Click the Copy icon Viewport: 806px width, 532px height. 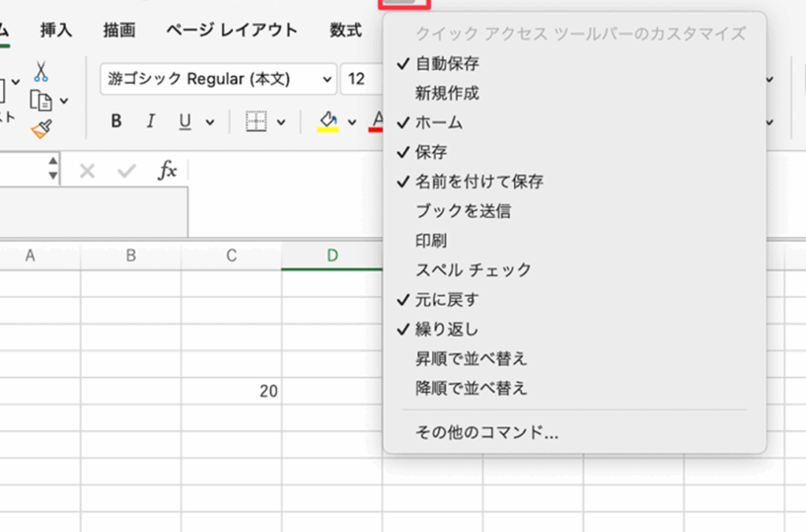tap(41, 101)
